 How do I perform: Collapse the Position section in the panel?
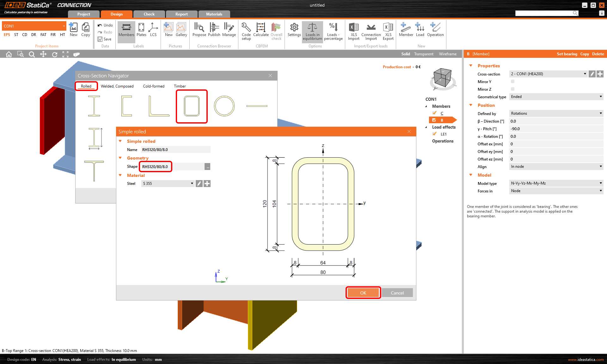tap(471, 105)
